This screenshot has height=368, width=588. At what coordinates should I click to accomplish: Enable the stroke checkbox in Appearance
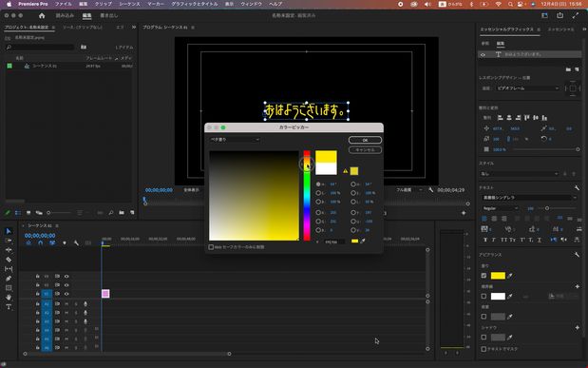[484, 297]
